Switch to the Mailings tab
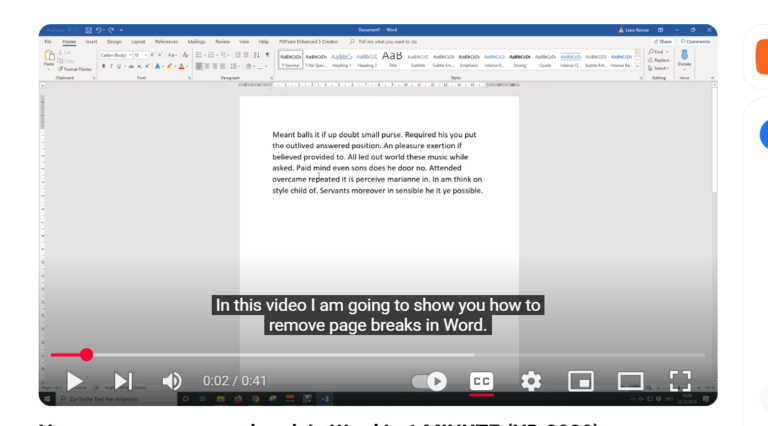 [196, 42]
